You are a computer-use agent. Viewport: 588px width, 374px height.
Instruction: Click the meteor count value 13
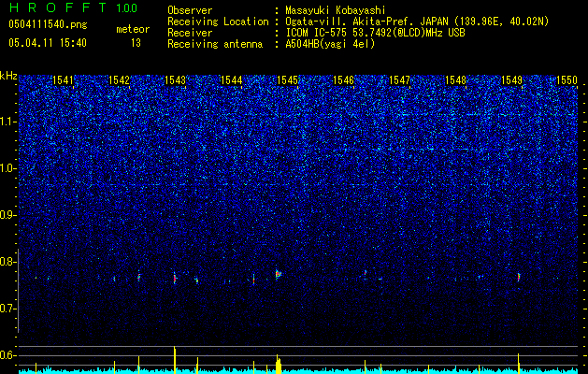click(136, 43)
